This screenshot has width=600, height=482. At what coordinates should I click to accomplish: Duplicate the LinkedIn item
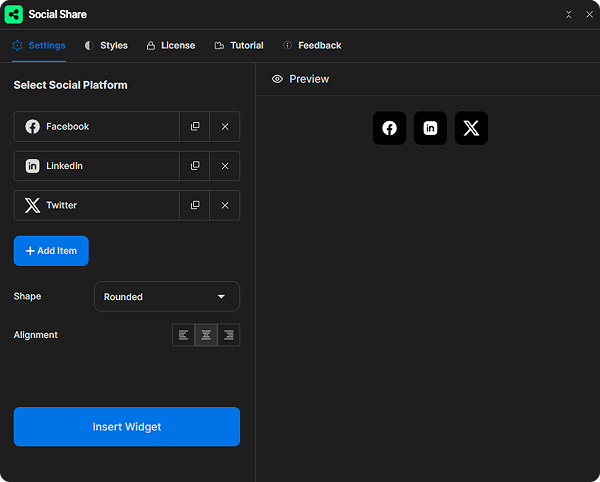(x=195, y=166)
